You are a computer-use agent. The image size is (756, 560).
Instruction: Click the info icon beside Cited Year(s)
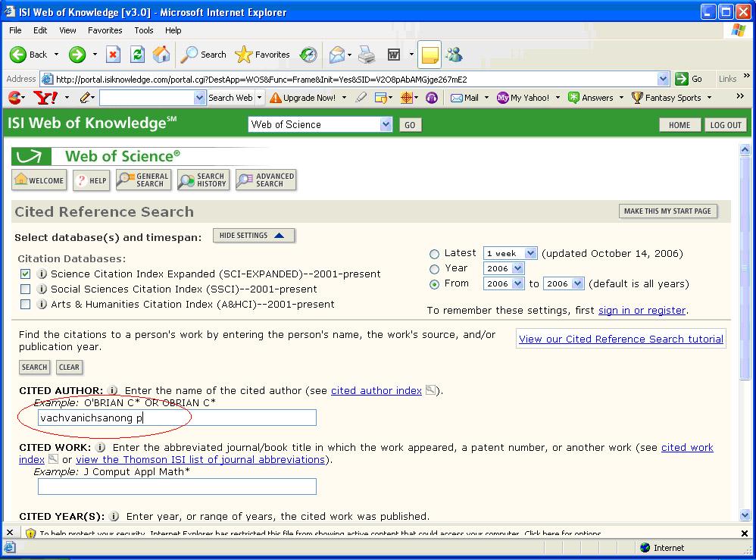[x=114, y=516]
